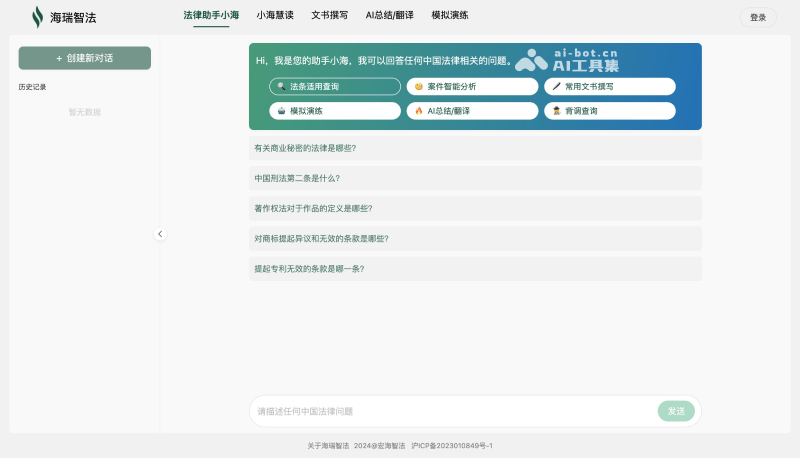
Task: Choose 案件智能分析 quick option
Action: (x=472, y=87)
